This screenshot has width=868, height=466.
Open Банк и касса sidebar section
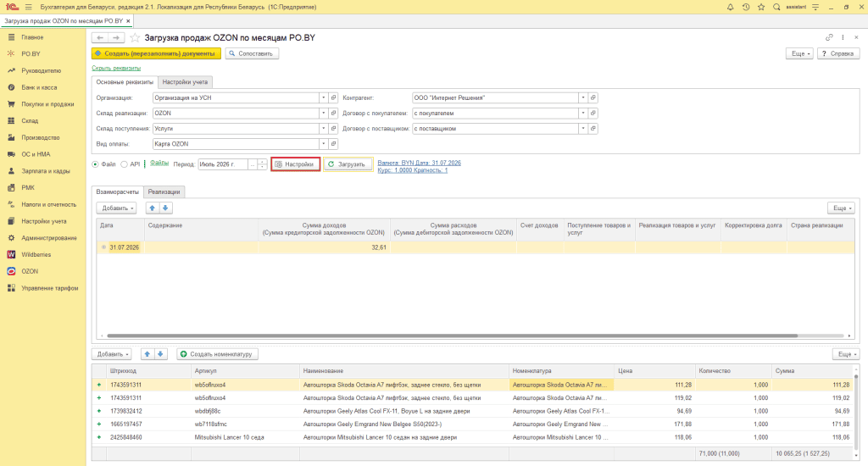[39, 87]
